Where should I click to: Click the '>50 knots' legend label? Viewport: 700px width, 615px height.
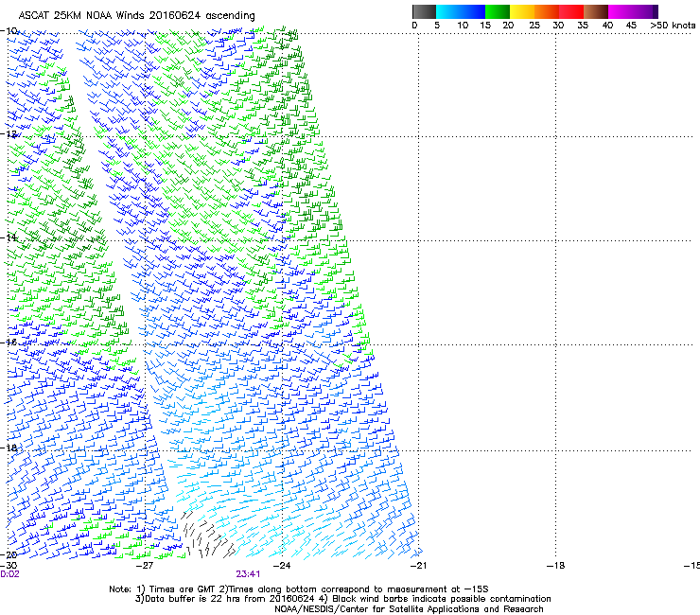click(673, 26)
